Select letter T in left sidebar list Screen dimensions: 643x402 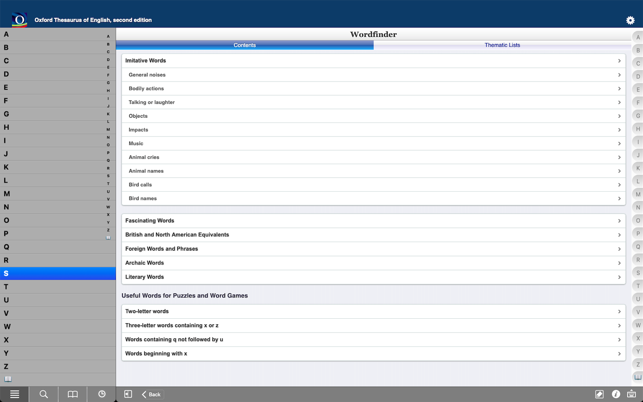(58, 287)
